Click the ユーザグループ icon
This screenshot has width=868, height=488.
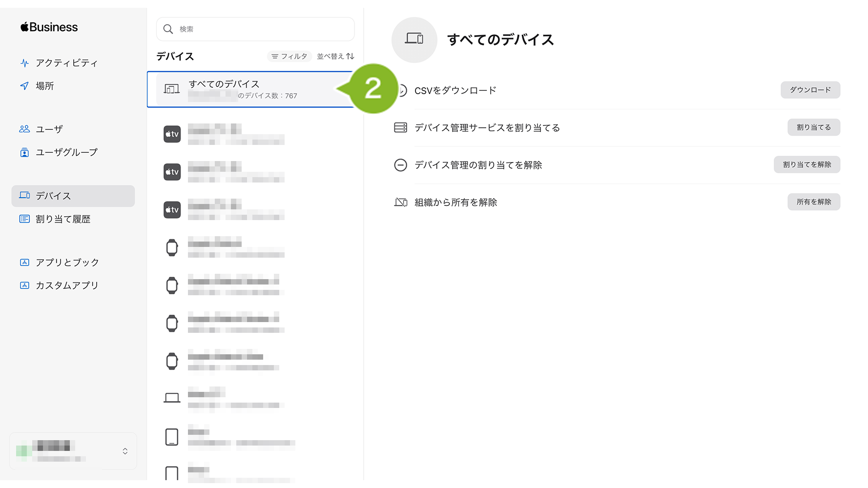coord(24,153)
